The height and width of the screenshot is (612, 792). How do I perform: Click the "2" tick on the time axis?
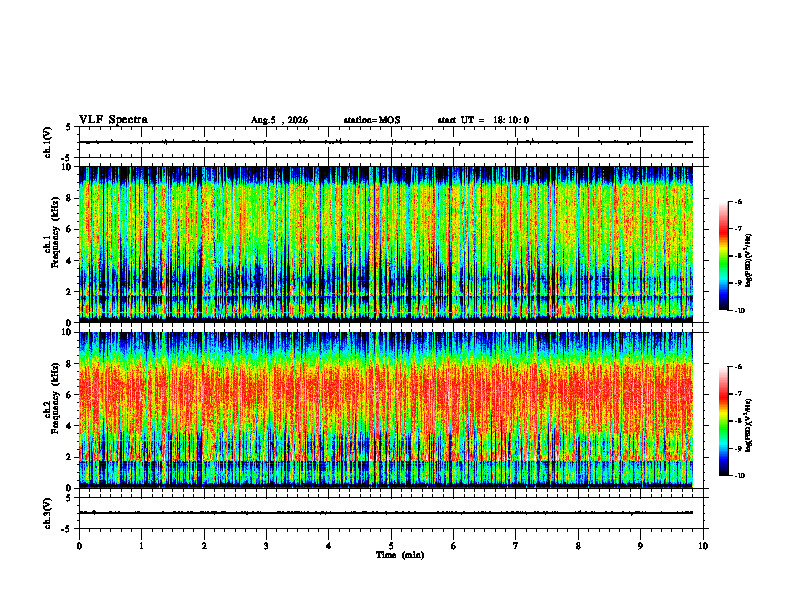click(x=204, y=546)
